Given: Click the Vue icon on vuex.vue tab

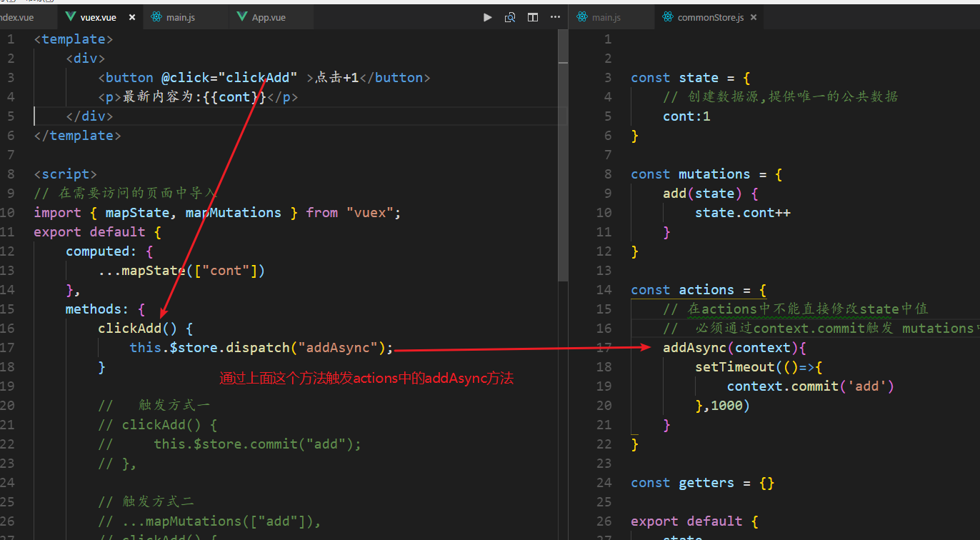Looking at the screenshot, I should pyautogui.click(x=71, y=17).
